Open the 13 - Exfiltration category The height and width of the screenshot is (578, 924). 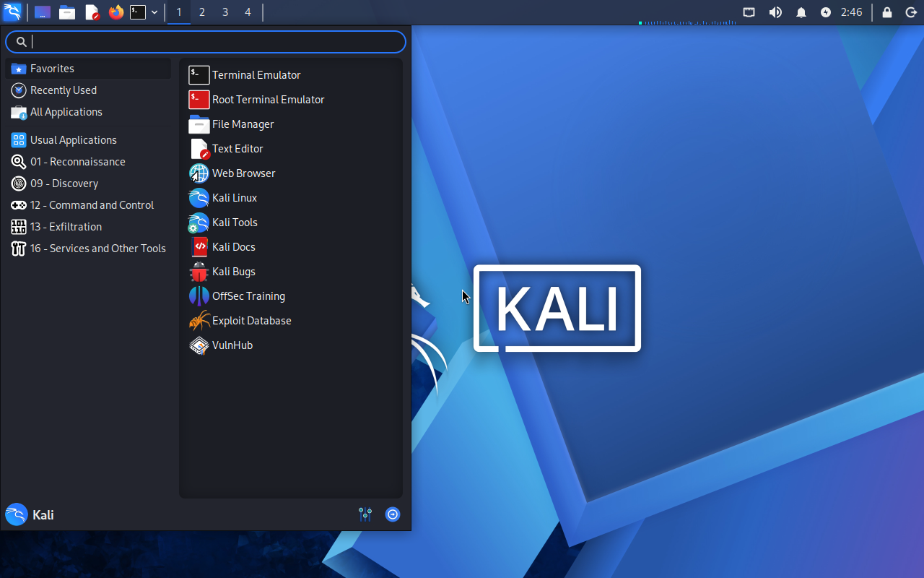tap(66, 227)
